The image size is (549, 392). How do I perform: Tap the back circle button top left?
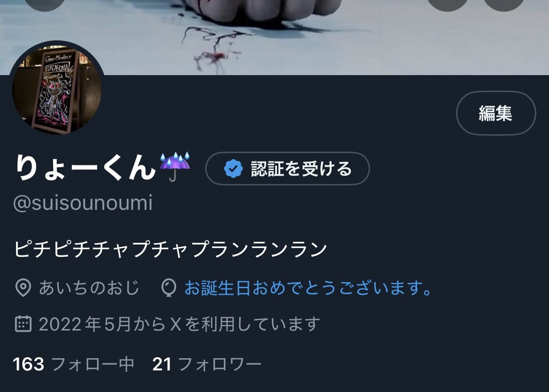[x=45, y=3]
